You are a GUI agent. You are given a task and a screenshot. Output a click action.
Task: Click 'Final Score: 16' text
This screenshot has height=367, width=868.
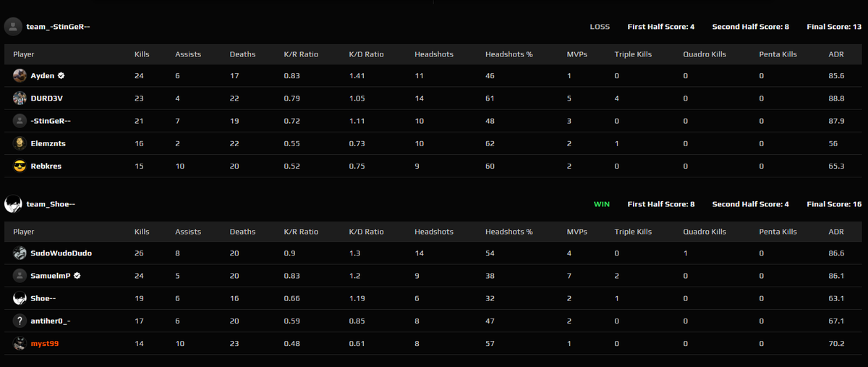[x=834, y=204]
